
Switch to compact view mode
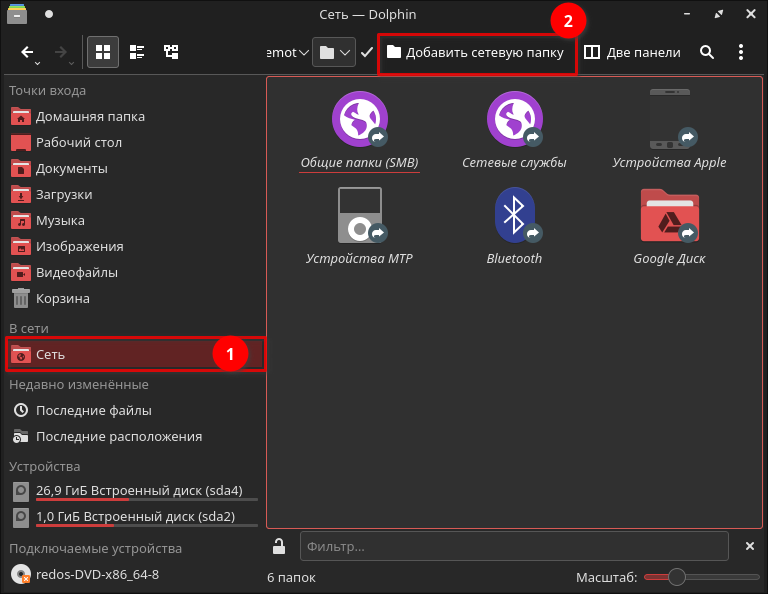(137, 52)
